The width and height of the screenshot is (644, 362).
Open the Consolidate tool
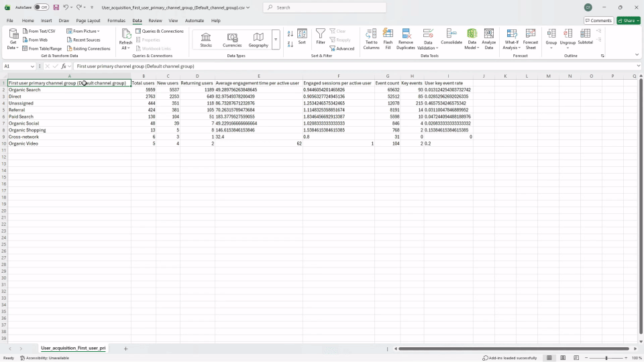point(451,36)
